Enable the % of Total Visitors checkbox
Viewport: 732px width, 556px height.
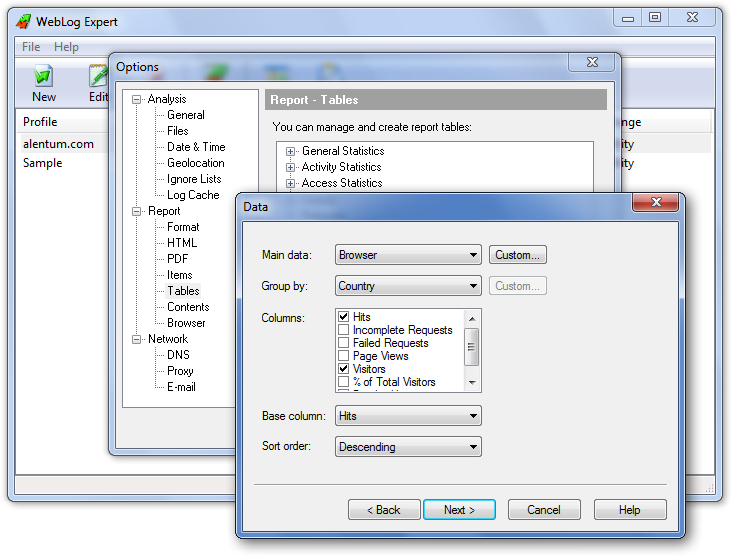click(344, 382)
